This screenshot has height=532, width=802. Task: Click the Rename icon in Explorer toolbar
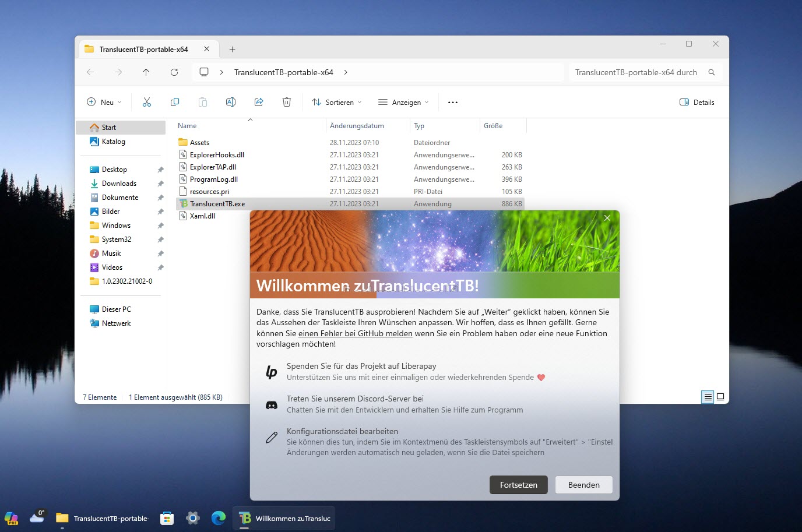[x=231, y=102]
